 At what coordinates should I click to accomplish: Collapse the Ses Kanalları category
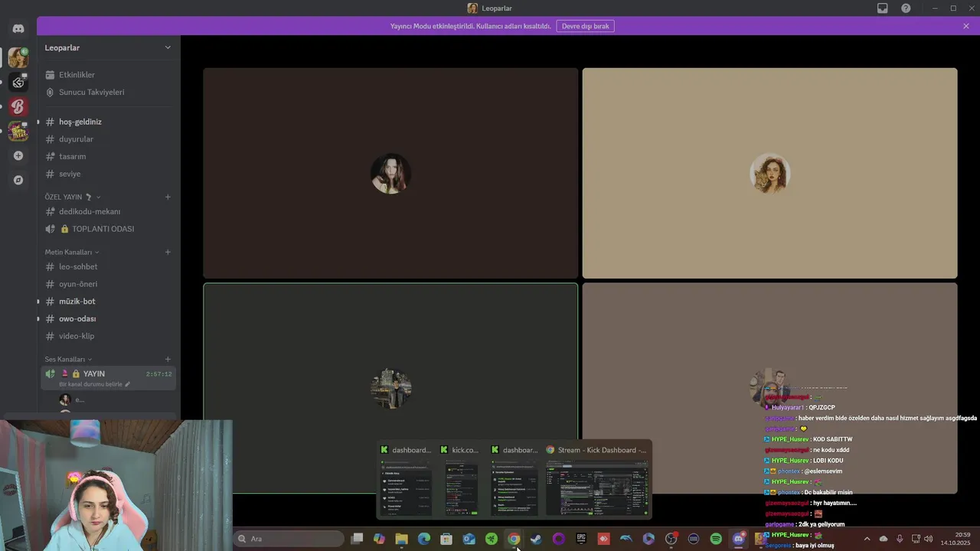[x=68, y=359]
